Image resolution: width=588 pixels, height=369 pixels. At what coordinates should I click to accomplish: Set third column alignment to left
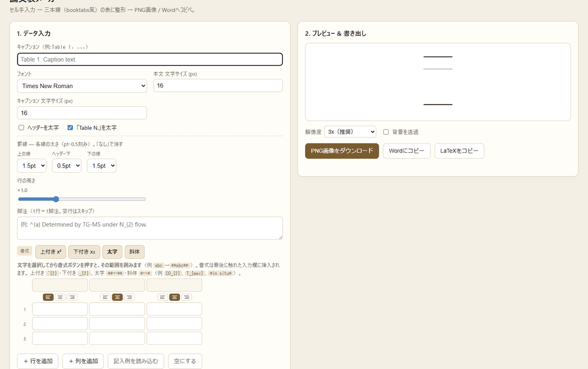[x=162, y=297]
